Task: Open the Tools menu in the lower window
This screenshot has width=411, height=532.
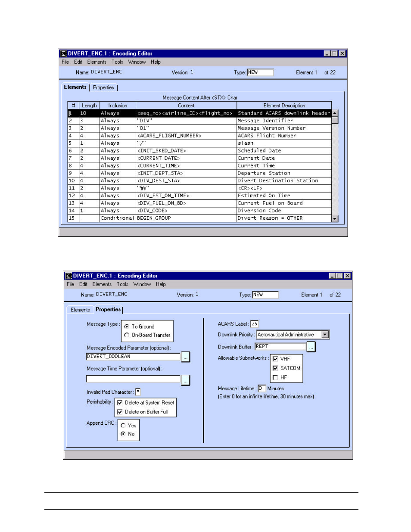Action: [x=122, y=284]
